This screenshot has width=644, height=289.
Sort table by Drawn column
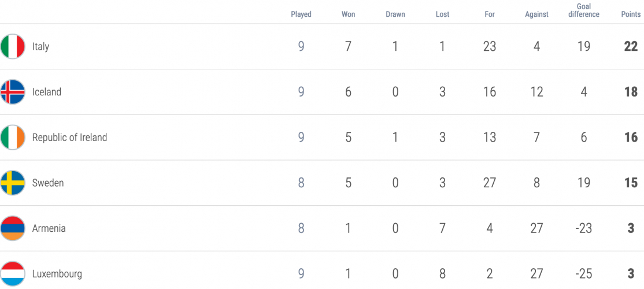[395, 14]
